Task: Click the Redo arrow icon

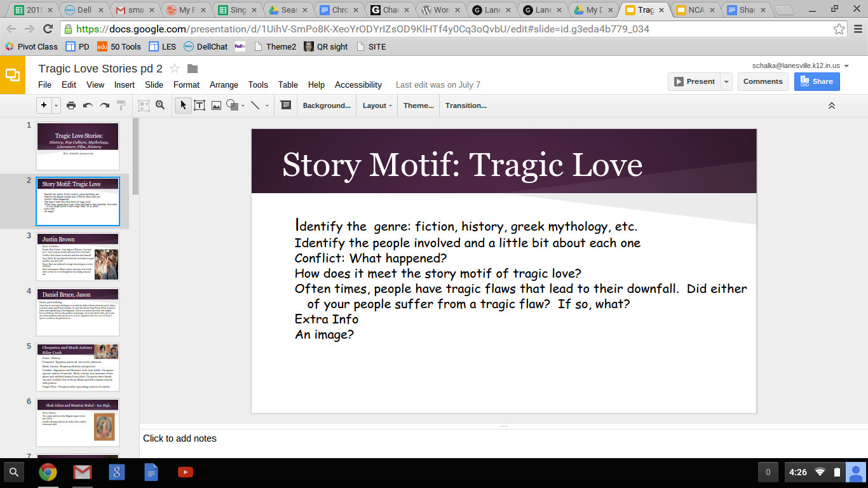Action: pos(104,105)
